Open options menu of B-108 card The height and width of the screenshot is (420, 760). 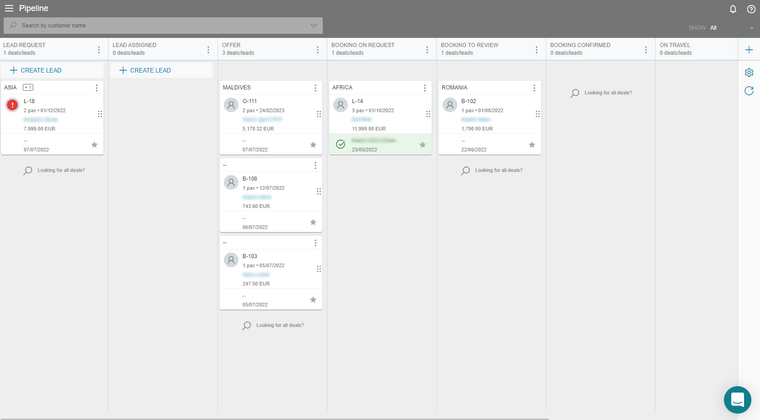point(315,165)
